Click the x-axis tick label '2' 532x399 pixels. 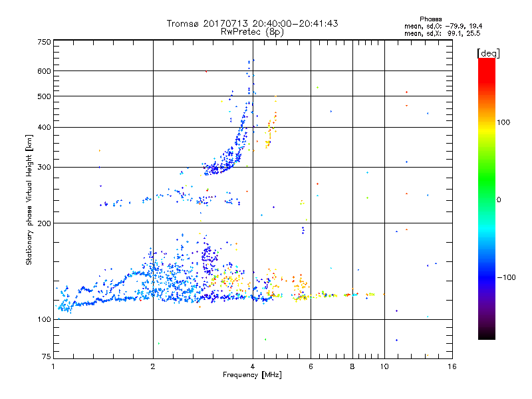153,366
